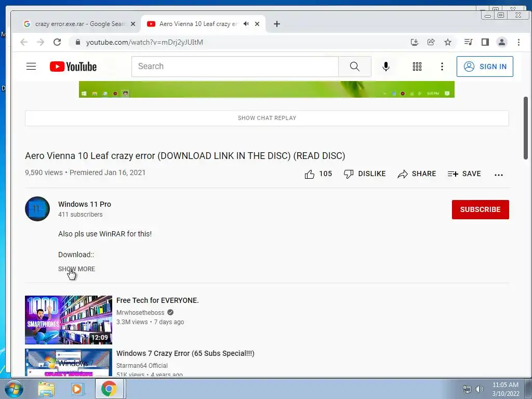
Task: Focus the YouTube Search field
Action: 235,66
